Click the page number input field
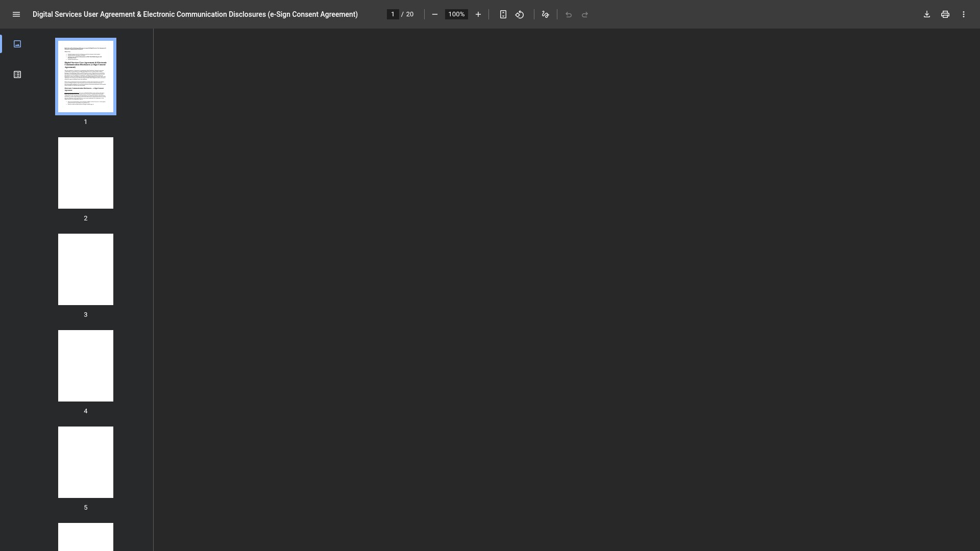The width and height of the screenshot is (980, 551). (393, 14)
